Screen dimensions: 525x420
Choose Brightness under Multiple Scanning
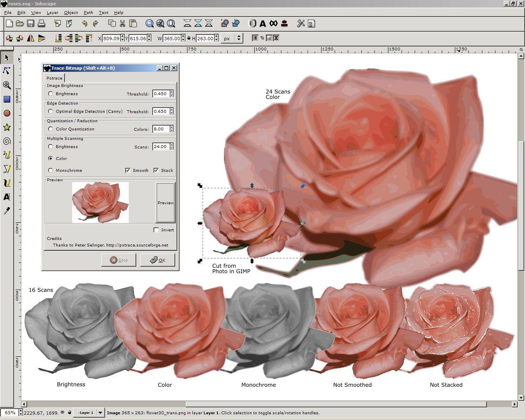[50, 146]
